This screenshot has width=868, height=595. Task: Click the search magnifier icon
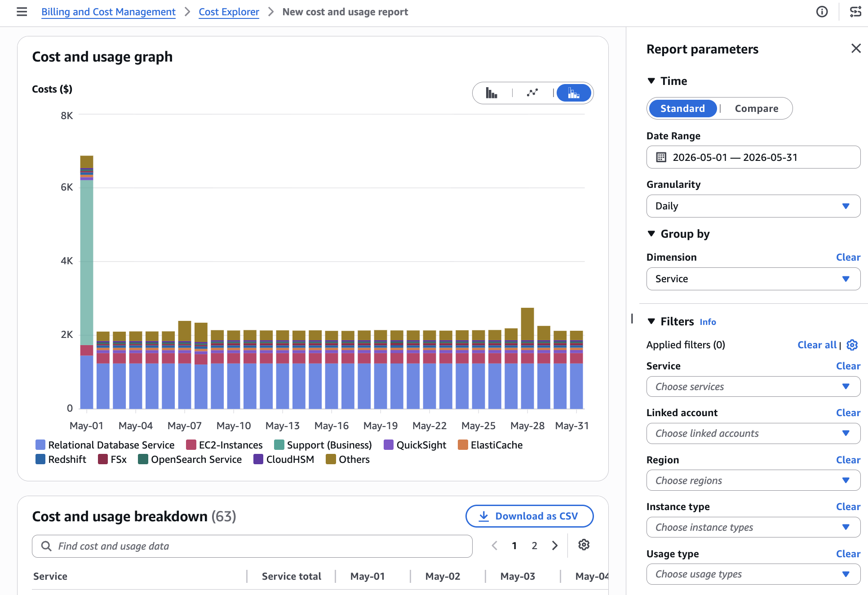click(x=46, y=546)
